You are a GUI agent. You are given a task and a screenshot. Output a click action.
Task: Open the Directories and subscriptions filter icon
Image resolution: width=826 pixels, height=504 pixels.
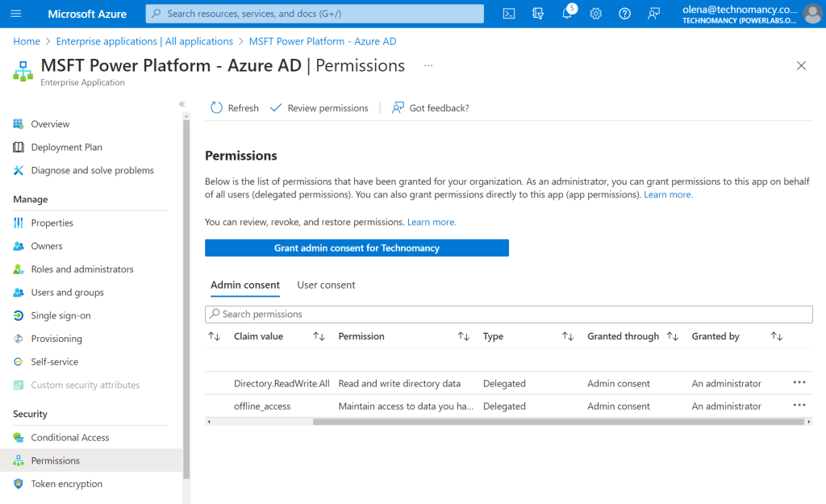[538, 14]
